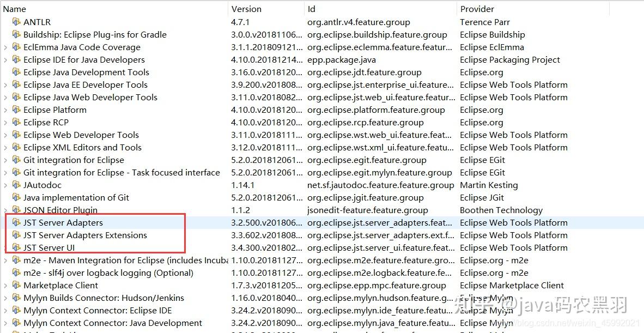Click provider text 'Terence Parr'
Screen dimensions: 644x333
coord(485,22)
